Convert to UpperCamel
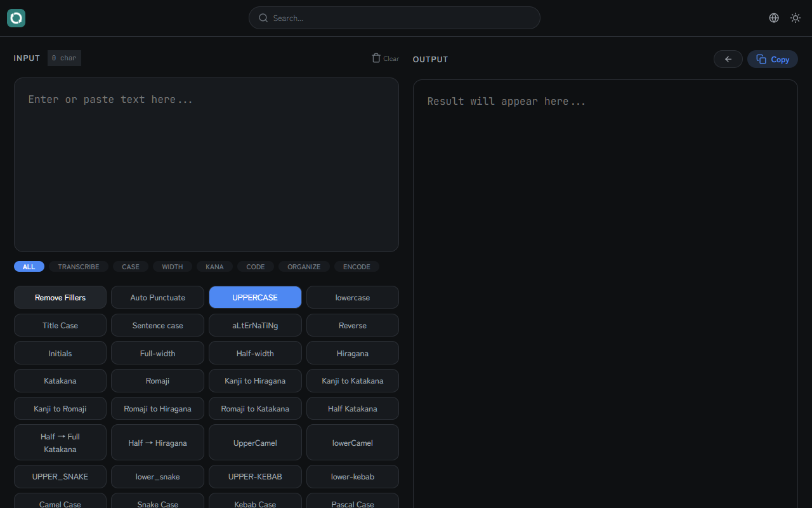 pyautogui.click(x=255, y=443)
